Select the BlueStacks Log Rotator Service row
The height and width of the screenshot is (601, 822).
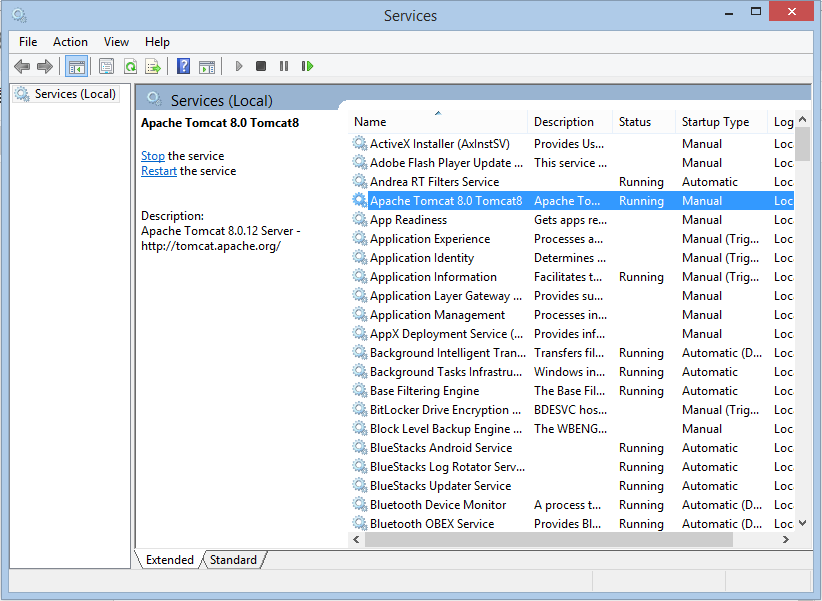(x=571, y=466)
